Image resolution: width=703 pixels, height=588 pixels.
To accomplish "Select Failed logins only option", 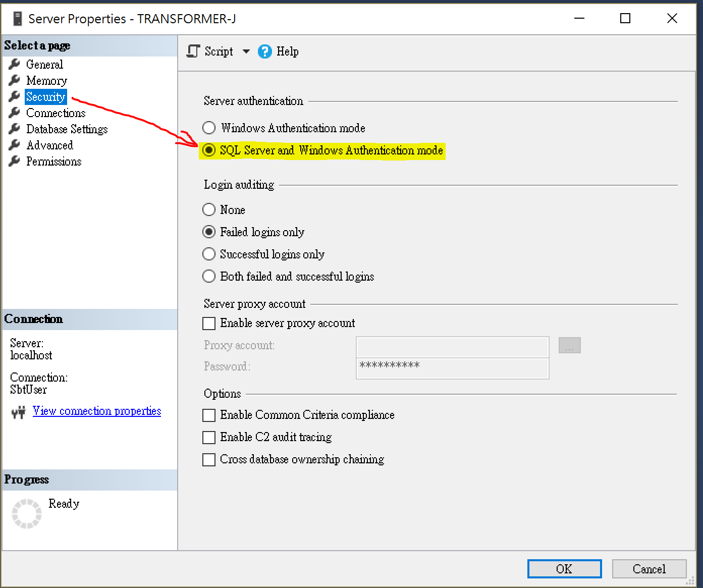I will tap(209, 232).
